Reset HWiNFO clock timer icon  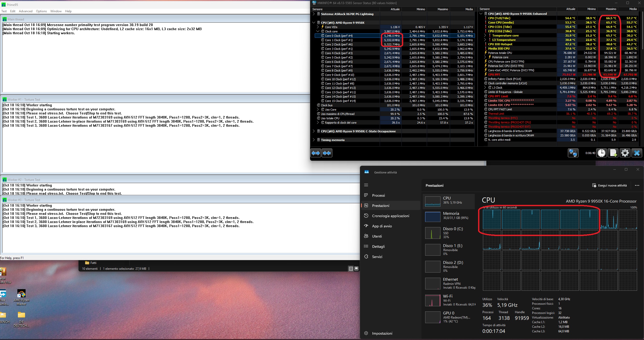pyautogui.click(x=602, y=153)
